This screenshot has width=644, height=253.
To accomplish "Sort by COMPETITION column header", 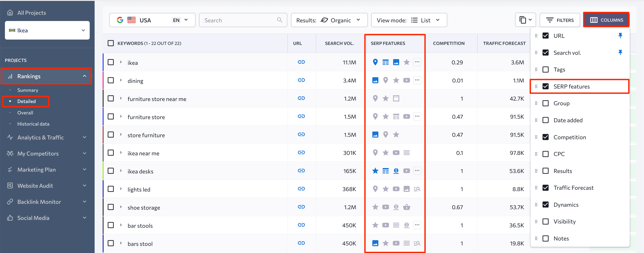I will pos(448,43).
